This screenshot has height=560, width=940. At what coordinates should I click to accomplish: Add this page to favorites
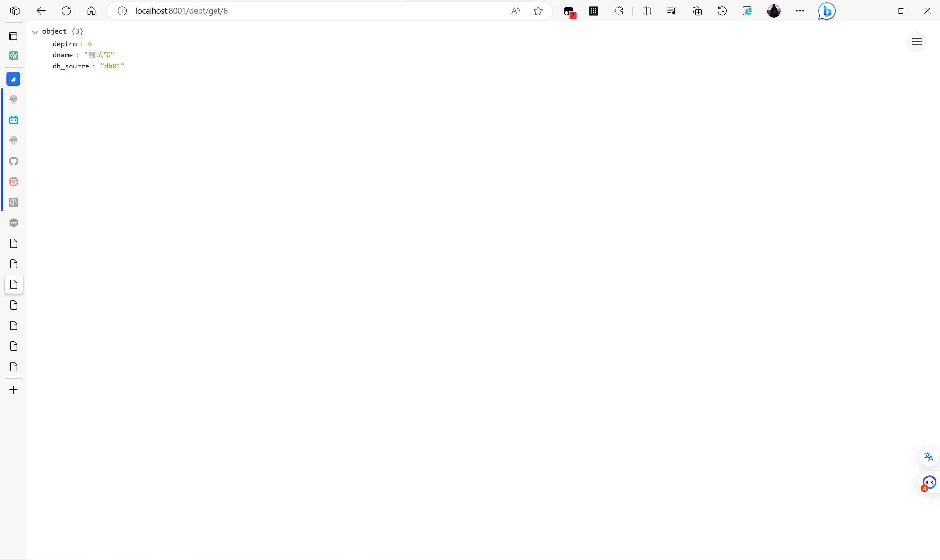coord(538,11)
